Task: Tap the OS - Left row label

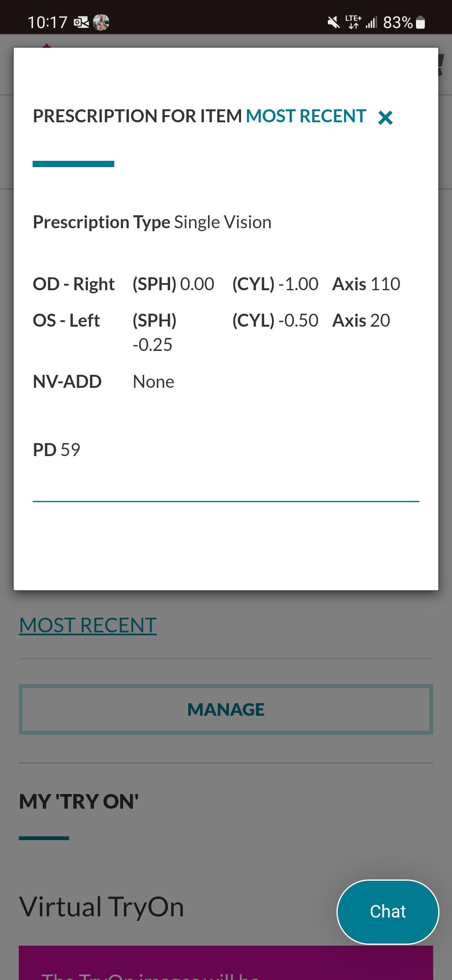Action: pos(66,320)
